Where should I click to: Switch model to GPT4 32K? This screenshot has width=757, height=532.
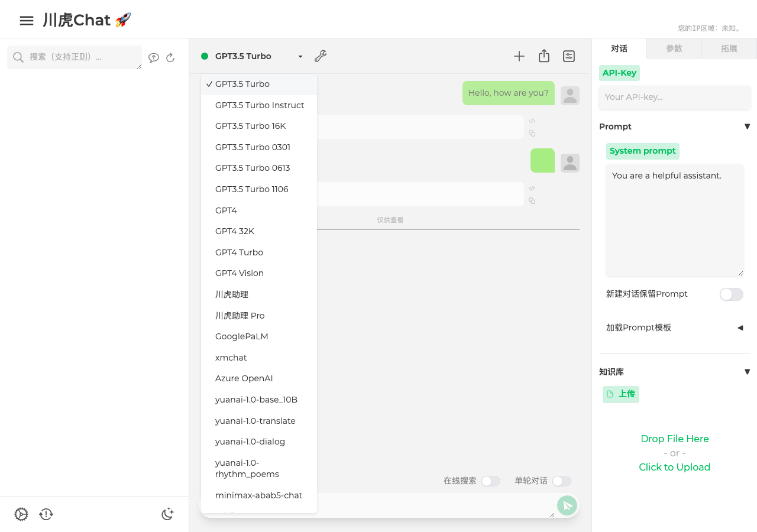[x=259, y=231]
